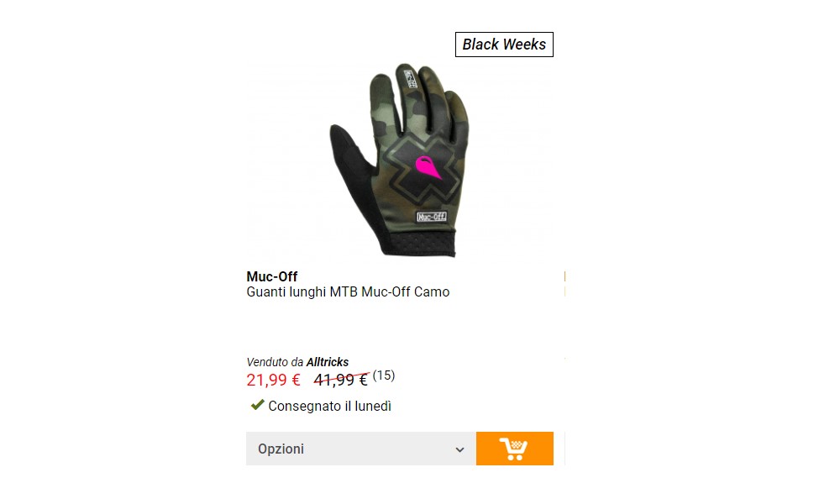840x504 pixels.
Task: Visit the Alltricks seller link
Action: coord(328,362)
